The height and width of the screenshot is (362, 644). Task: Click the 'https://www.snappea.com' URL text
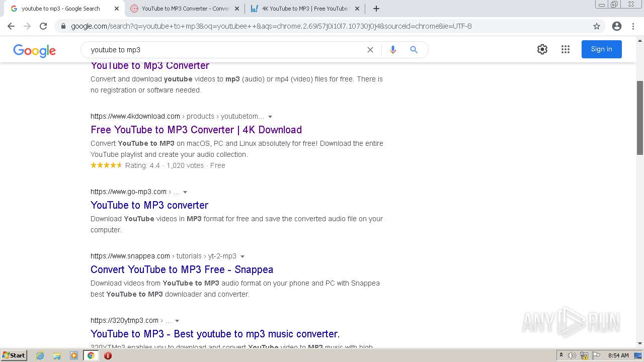[x=130, y=256]
